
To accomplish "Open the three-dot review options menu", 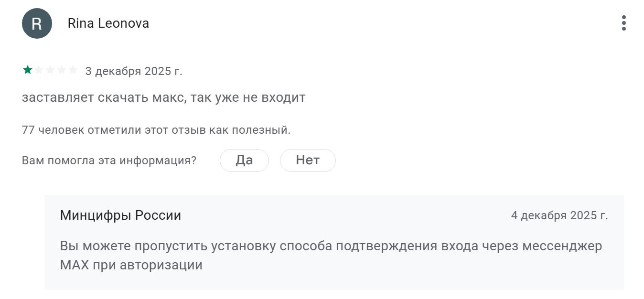I will coord(623,23).
